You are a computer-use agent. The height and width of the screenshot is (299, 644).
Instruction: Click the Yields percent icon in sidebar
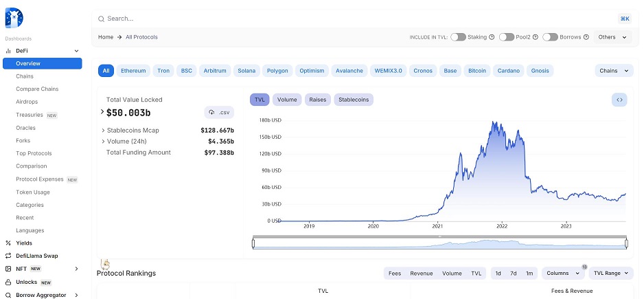8,243
